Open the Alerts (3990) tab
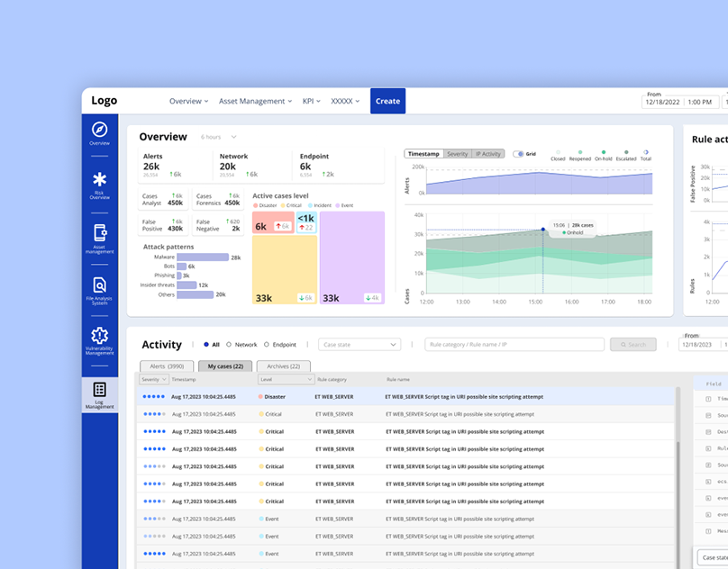The width and height of the screenshot is (728, 569). 167,366
